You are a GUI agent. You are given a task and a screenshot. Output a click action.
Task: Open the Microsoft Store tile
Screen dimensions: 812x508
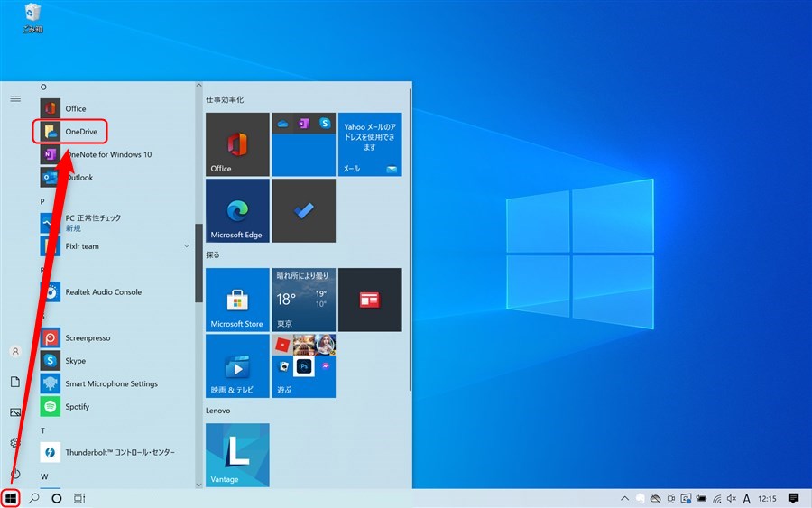click(237, 300)
